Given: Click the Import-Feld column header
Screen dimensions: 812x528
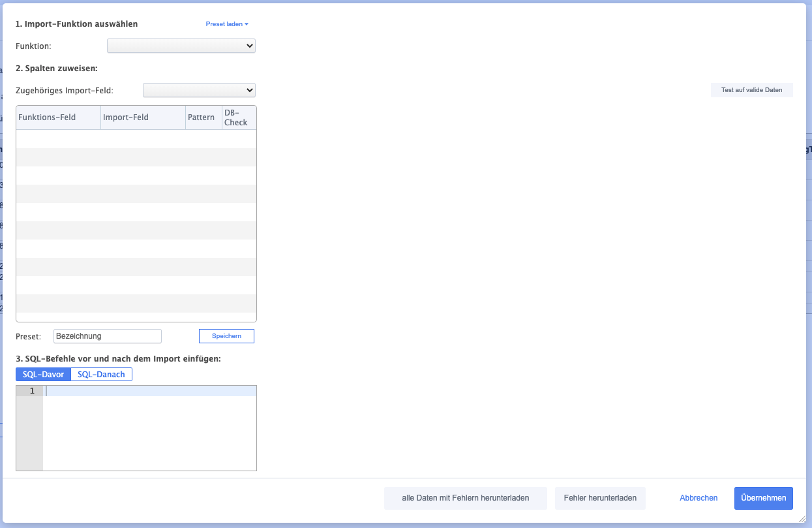Looking at the screenshot, I should click(143, 117).
